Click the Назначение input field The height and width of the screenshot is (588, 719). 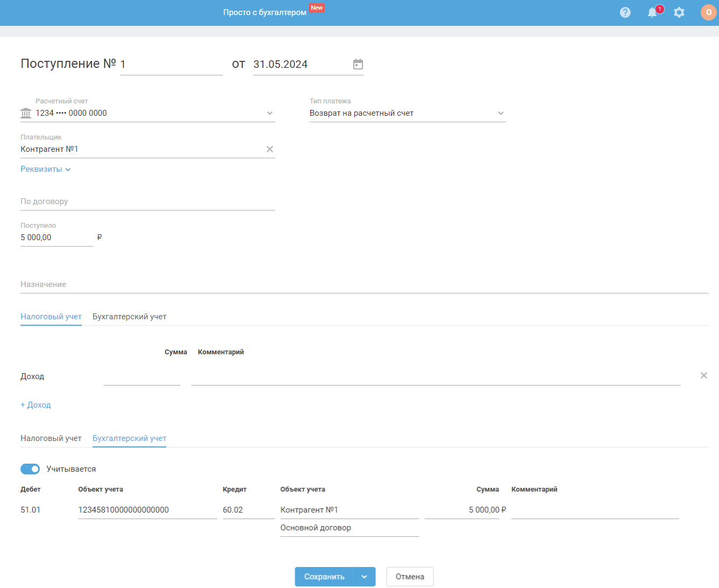[364, 284]
